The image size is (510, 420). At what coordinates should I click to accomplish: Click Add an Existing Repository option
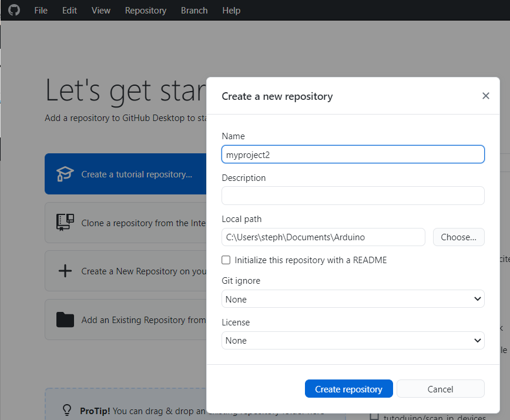point(126,320)
